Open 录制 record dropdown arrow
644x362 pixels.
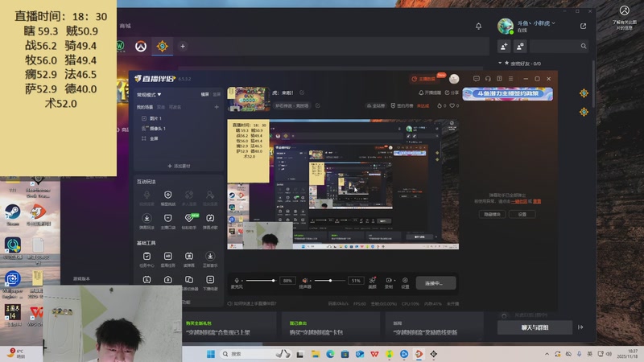394,280
